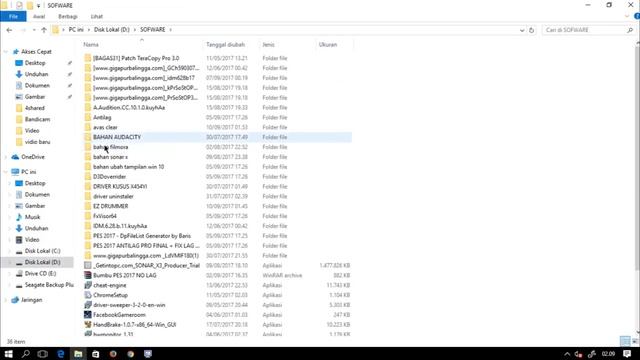The height and width of the screenshot is (360, 640).
Task: Sort by Tanggal diubah column header
Action: (225, 44)
